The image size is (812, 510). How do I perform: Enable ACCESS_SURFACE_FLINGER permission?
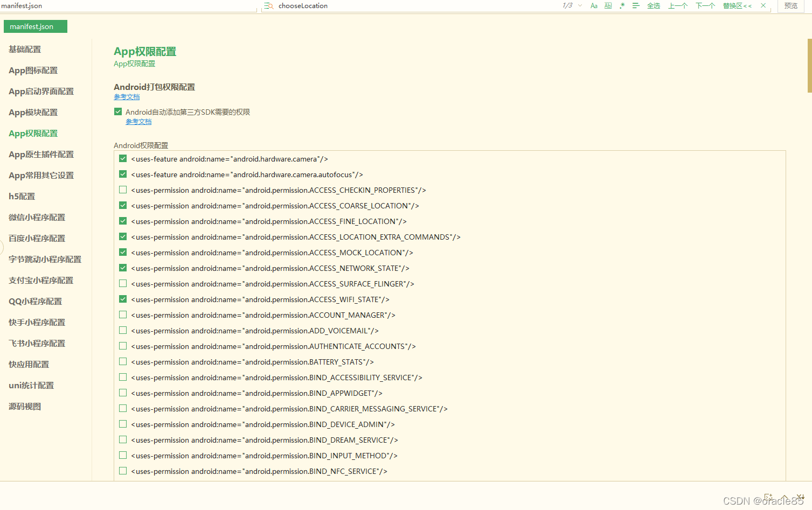tap(123, 283)
